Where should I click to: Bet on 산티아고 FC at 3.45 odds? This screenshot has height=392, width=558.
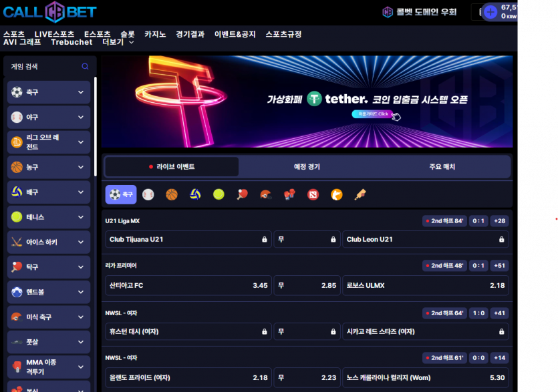pyautogui.click(x=188, y=285)
